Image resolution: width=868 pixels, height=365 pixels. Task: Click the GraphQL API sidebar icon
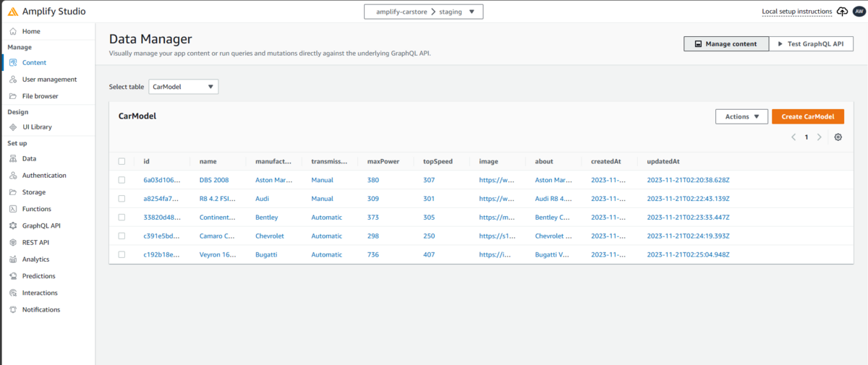click(x=14, y=226)
